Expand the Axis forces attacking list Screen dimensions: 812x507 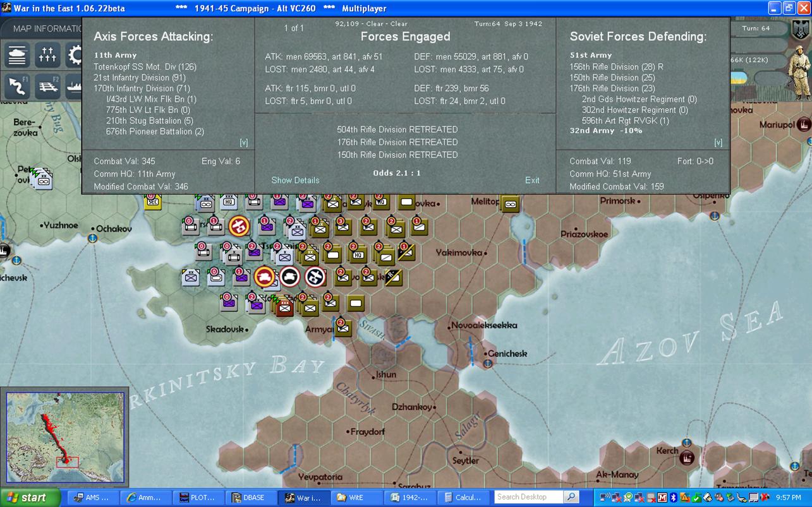244,143
